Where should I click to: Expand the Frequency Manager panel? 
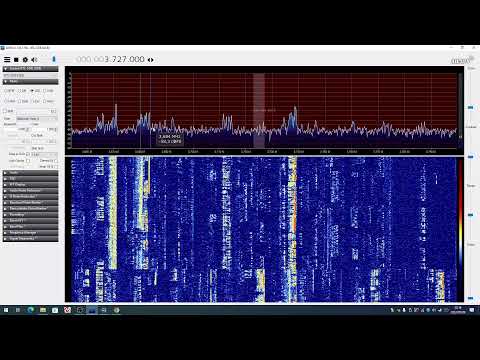[30, 233]
